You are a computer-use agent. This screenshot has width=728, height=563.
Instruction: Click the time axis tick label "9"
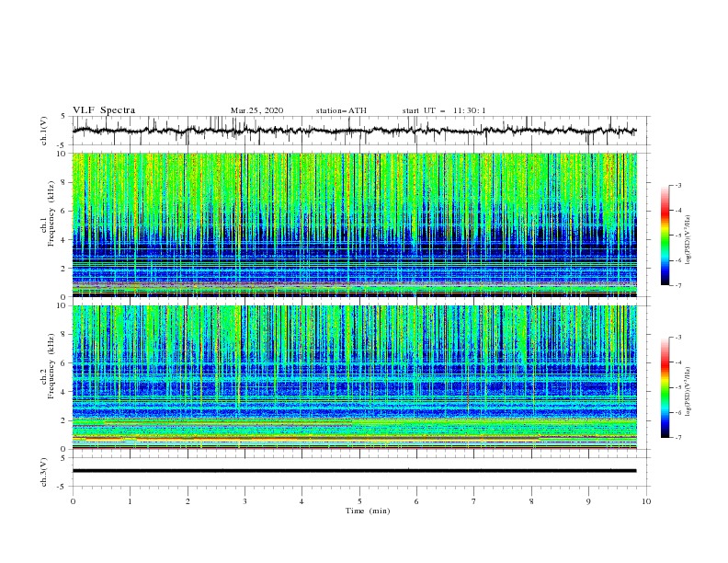pyautogui.click(x=588, y=501)
